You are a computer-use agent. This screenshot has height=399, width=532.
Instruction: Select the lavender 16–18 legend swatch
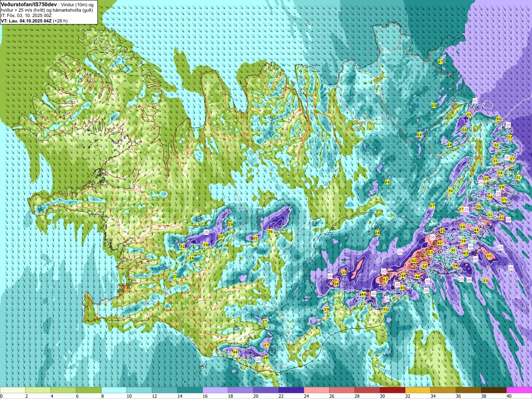click(x=216, y=390)
